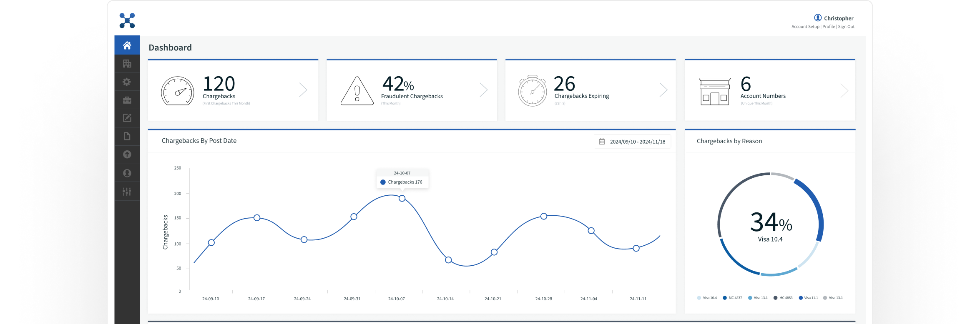Select the sliders adjustment icon in the sidebar
This screenshot has height=324, width=980.
[127, 192]
